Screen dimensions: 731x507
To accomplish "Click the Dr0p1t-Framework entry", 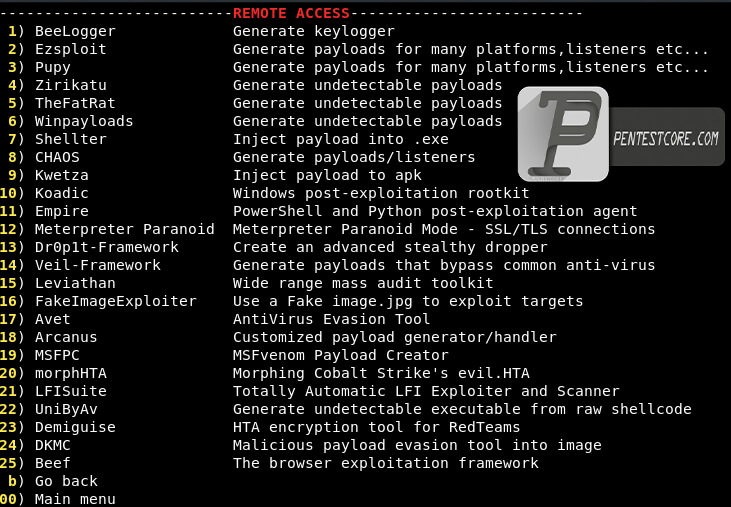I will pos(107,247).
